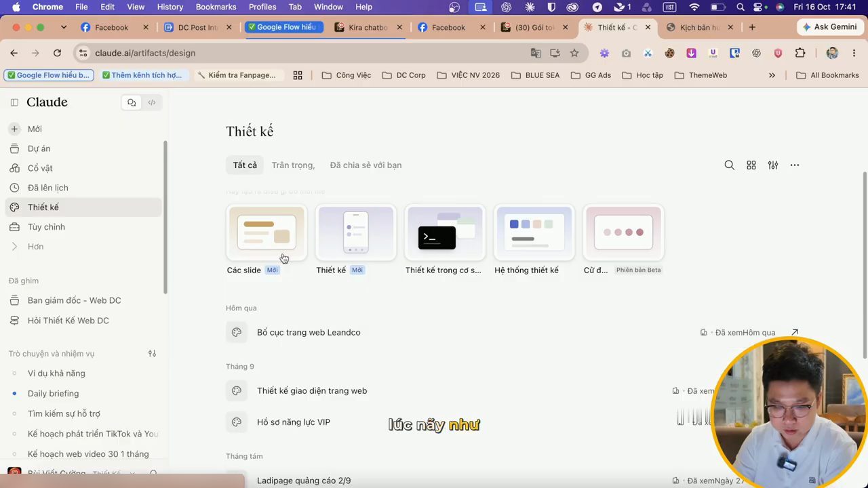Open the Hồ sơ năng lực VIP design

[294, 422]
